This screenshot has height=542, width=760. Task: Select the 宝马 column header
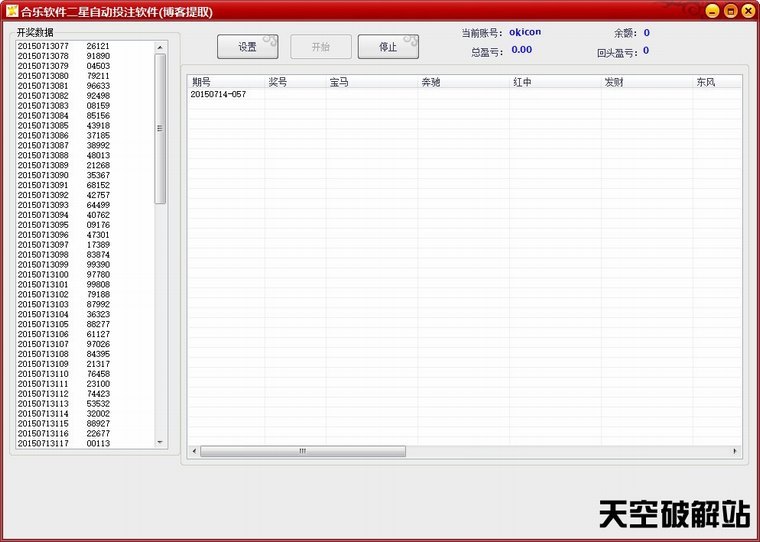click(371, 82)
